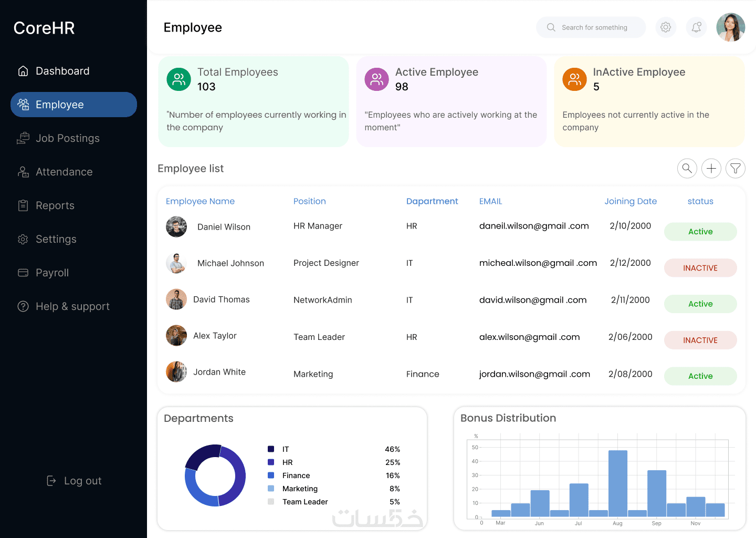Click the orange InActive Employee icon

pos(574,79)
